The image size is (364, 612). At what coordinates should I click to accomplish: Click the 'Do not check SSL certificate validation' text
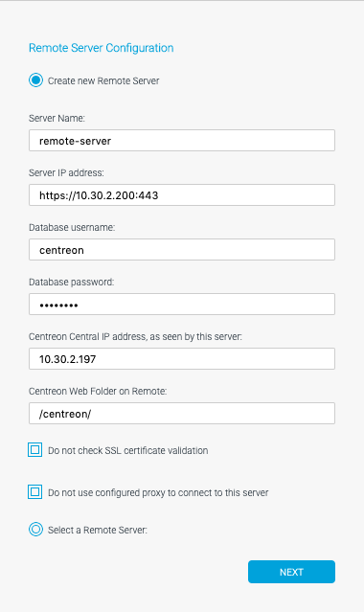point(127,450)
